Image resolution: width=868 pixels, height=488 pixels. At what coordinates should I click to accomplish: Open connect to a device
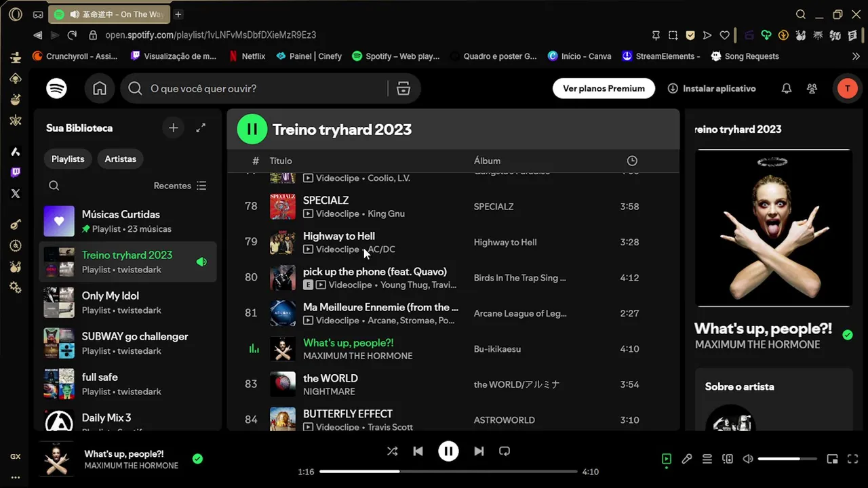tap(728, 460)
